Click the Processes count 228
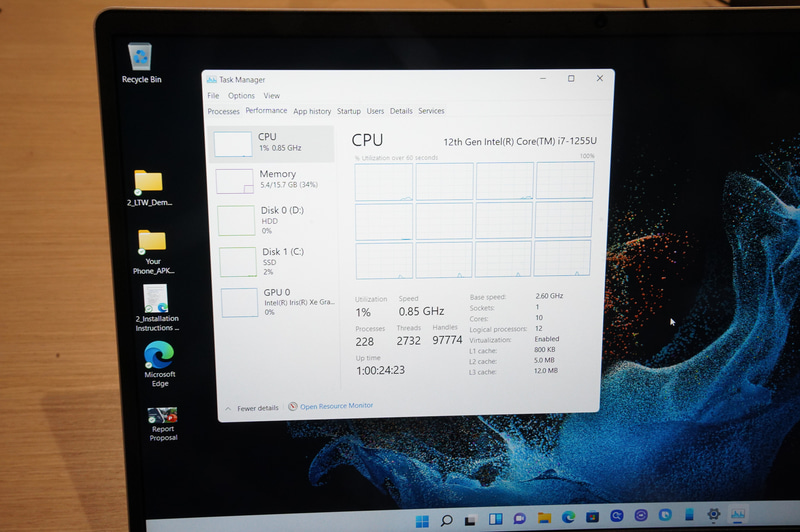 pyautogui.click(x=365, y=342)
